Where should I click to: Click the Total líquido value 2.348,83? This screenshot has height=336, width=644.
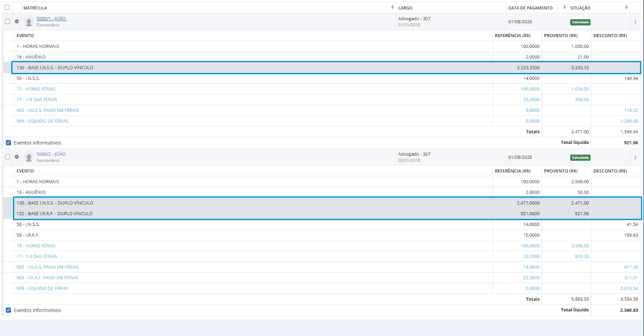point(629,310)
